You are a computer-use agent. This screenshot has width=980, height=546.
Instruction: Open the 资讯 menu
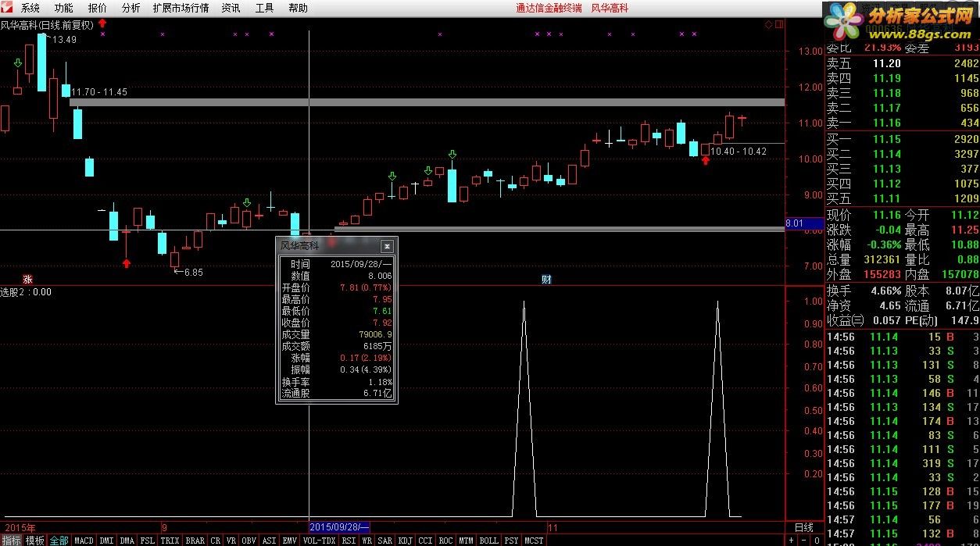(x=231, y=8)
